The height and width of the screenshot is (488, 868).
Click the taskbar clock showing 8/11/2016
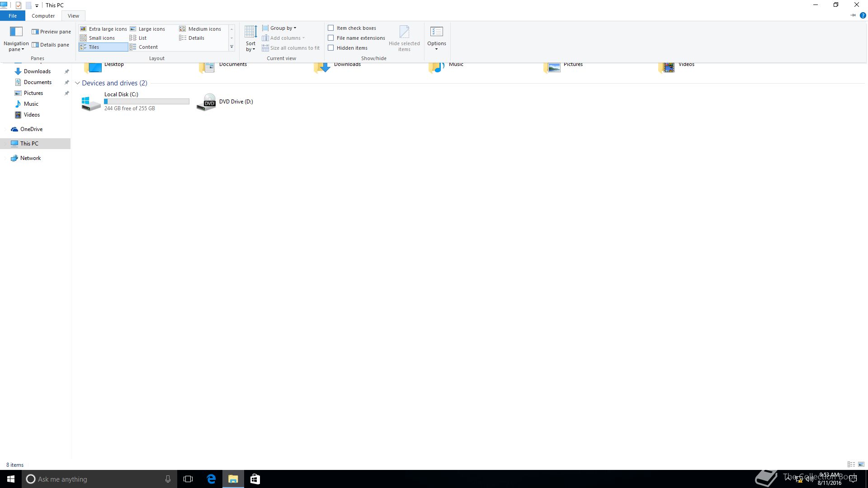pyautogui.click(x=829, y=479)
